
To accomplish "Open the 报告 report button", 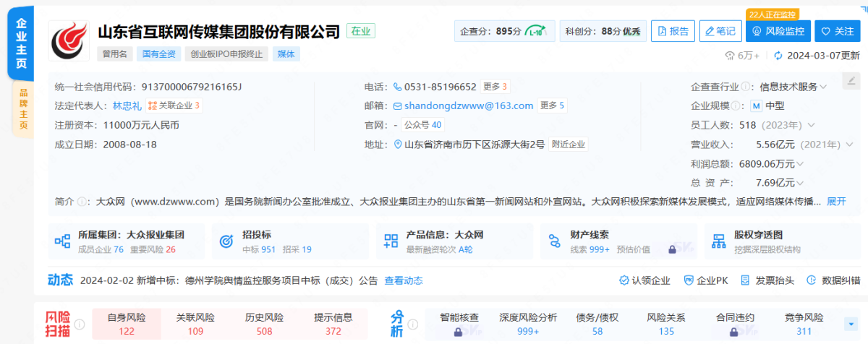I will (673, 31).
